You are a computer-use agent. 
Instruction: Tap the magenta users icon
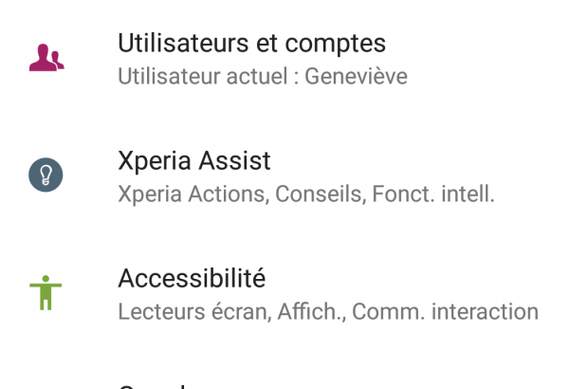tap(46, 58)
